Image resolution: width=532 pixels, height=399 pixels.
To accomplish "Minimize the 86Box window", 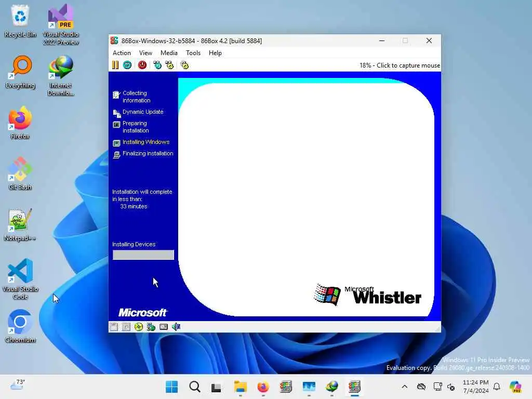I will pos(382,41).
